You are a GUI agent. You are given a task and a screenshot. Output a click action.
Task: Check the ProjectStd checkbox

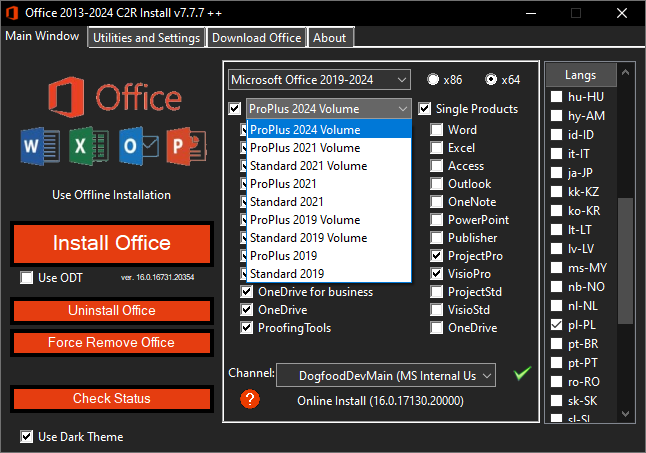(x=436, y=292)
